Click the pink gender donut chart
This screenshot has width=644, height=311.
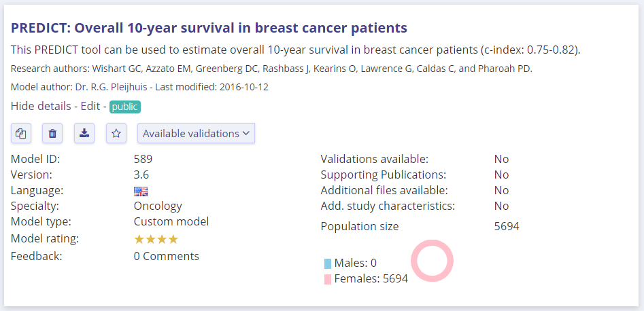[x=432, y=261]
